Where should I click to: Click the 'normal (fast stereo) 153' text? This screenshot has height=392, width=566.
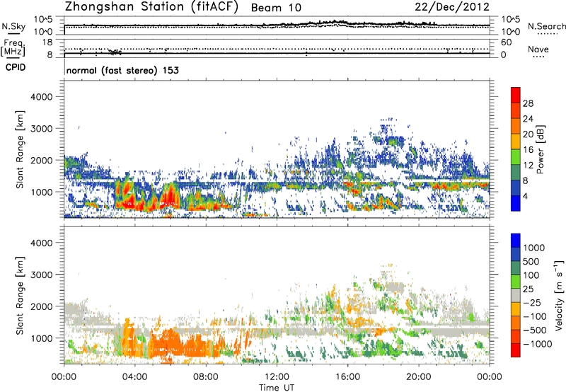(x=122, y=70)
